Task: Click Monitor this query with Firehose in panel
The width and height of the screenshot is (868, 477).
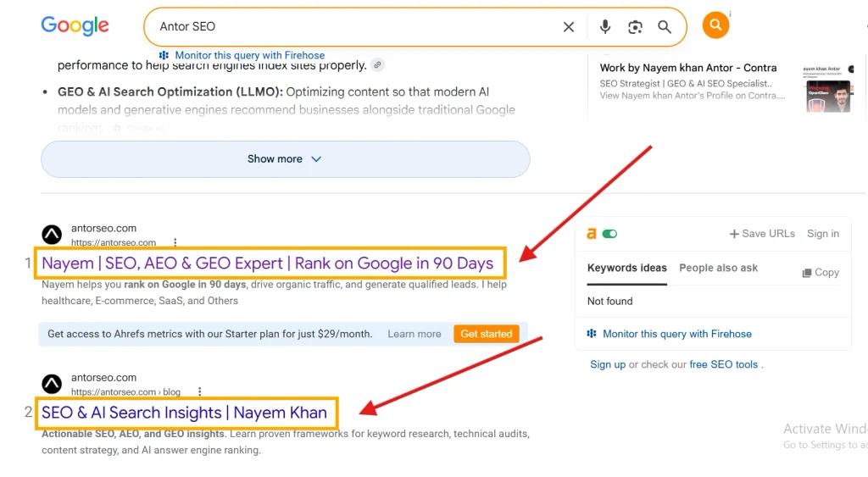Action: (677, 334)
